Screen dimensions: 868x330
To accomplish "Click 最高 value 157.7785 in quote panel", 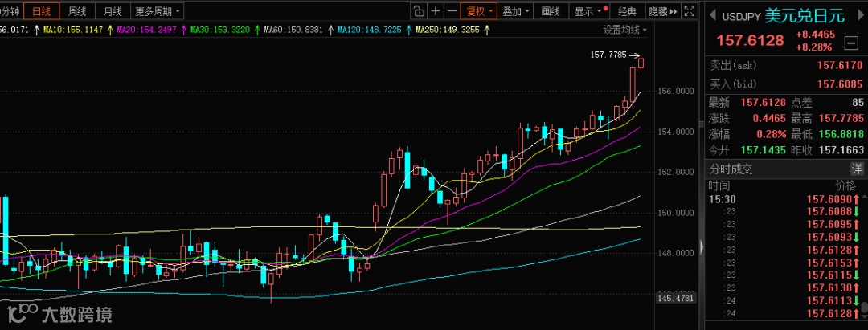I will point(841,118).
